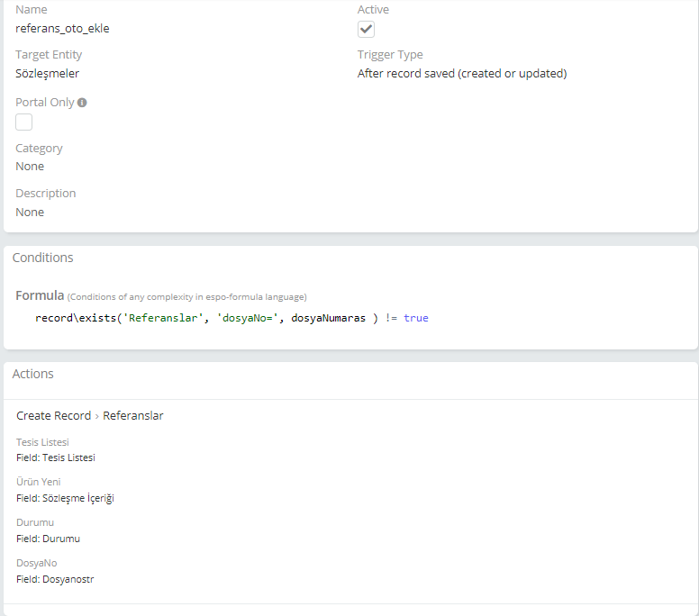
Task: Click the Portal Only info icon
Action: click(x=82, y=103)
